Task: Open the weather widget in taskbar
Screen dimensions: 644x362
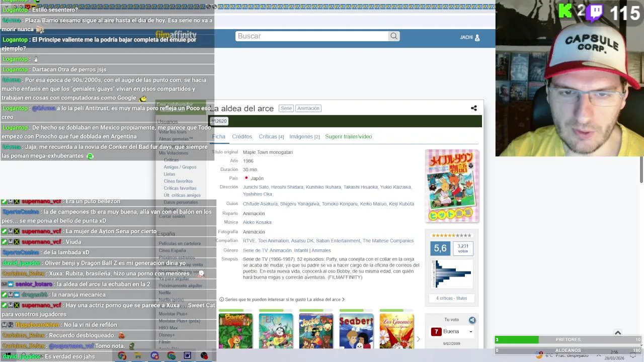Action: point(562,355)
